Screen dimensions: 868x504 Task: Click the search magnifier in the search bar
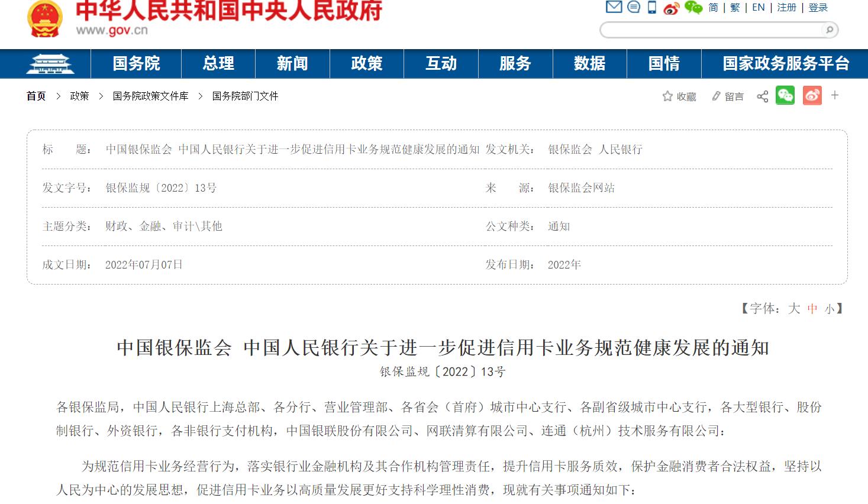pyautogui.click(x=830, y=30)
